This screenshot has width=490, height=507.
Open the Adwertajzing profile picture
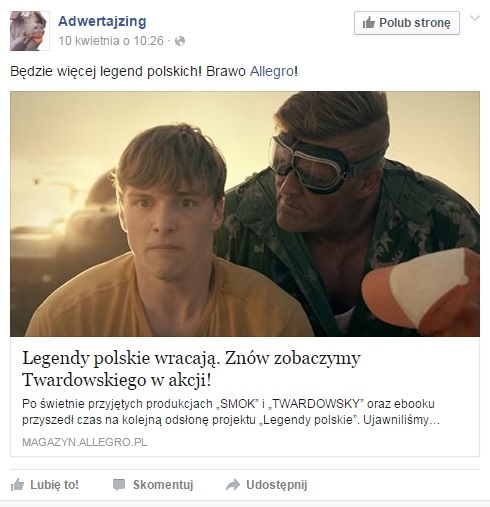click(30, 31)
